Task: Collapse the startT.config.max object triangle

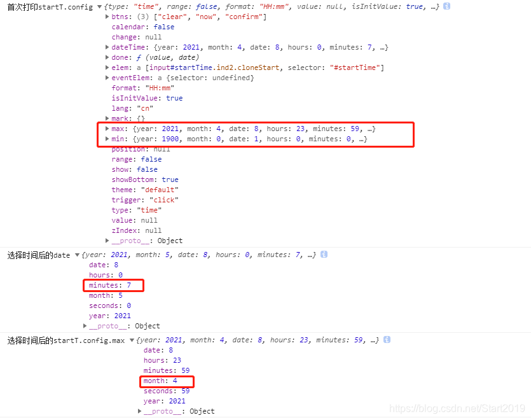Action: pyautogui.click(x=132, y=340)
